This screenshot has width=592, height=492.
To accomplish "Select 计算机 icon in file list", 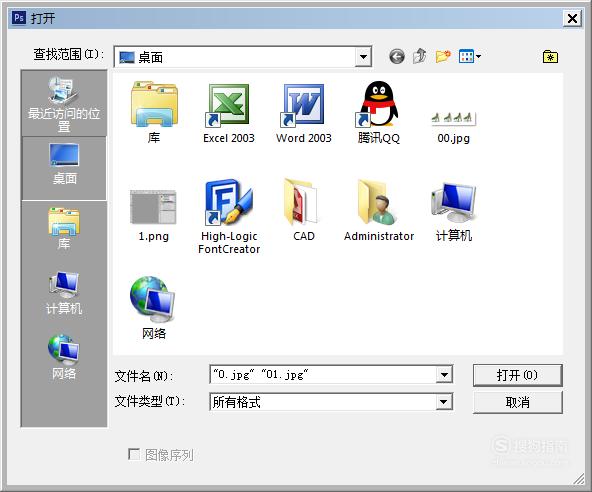I will point(454,211).
